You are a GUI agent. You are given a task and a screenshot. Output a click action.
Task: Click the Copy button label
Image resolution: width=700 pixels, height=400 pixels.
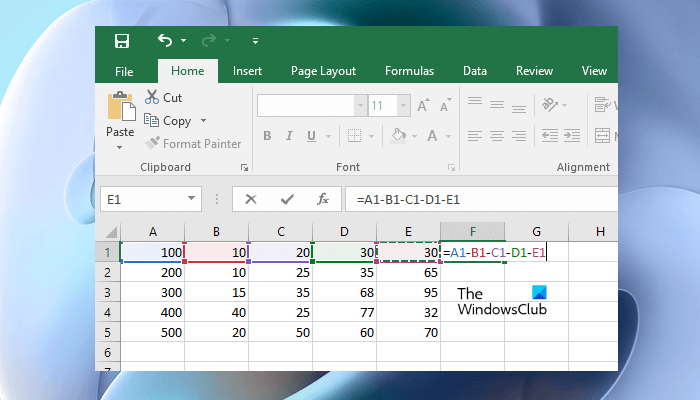pos(177,121)
